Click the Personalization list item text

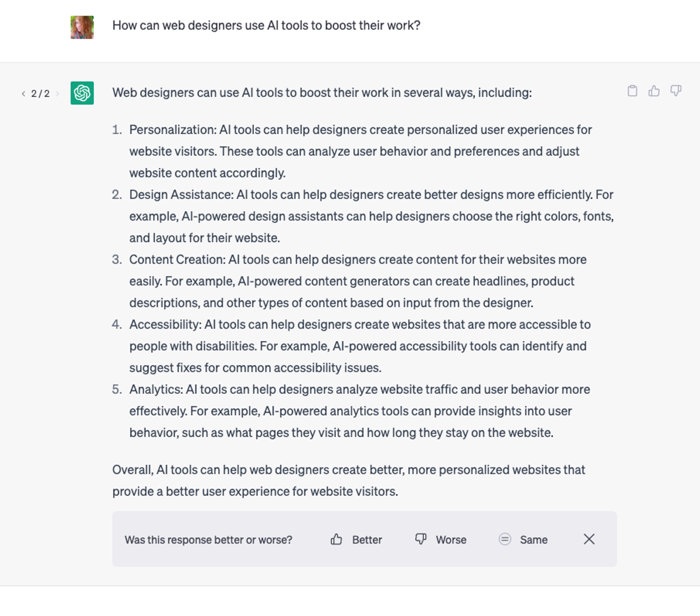[360, 151]
